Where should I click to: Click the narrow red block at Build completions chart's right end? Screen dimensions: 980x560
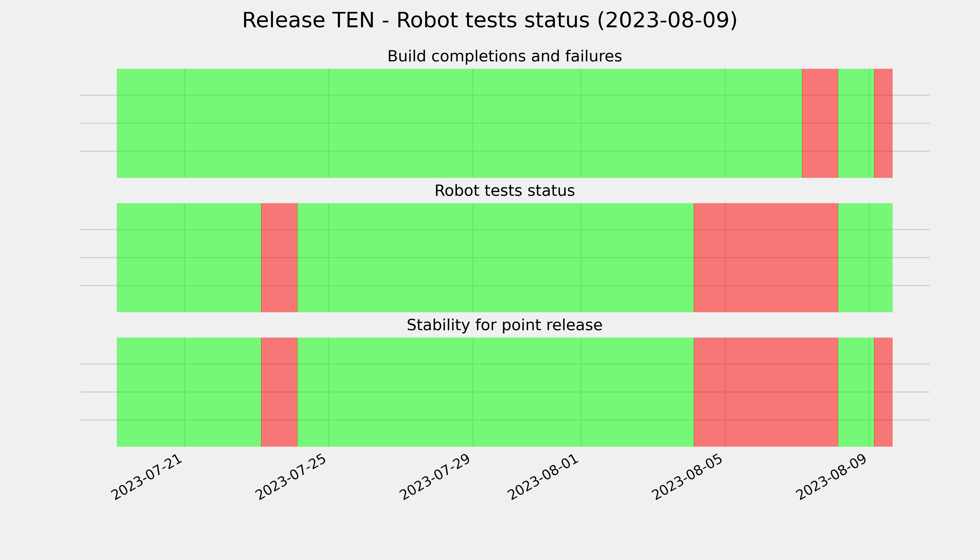(x=883, y=123)
